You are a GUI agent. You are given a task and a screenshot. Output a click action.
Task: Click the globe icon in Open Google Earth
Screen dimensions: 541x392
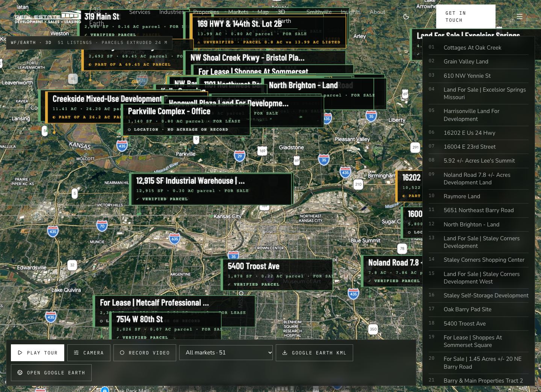click(20, 372)
